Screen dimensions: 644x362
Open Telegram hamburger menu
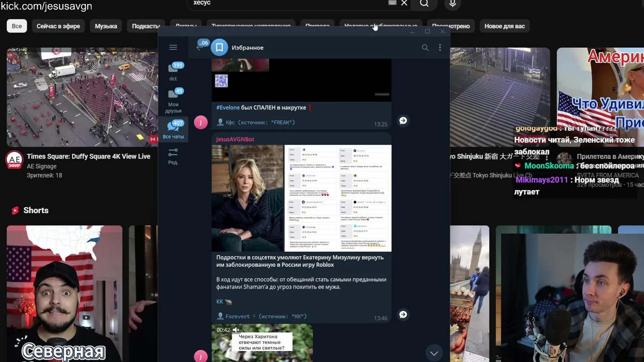173,47
